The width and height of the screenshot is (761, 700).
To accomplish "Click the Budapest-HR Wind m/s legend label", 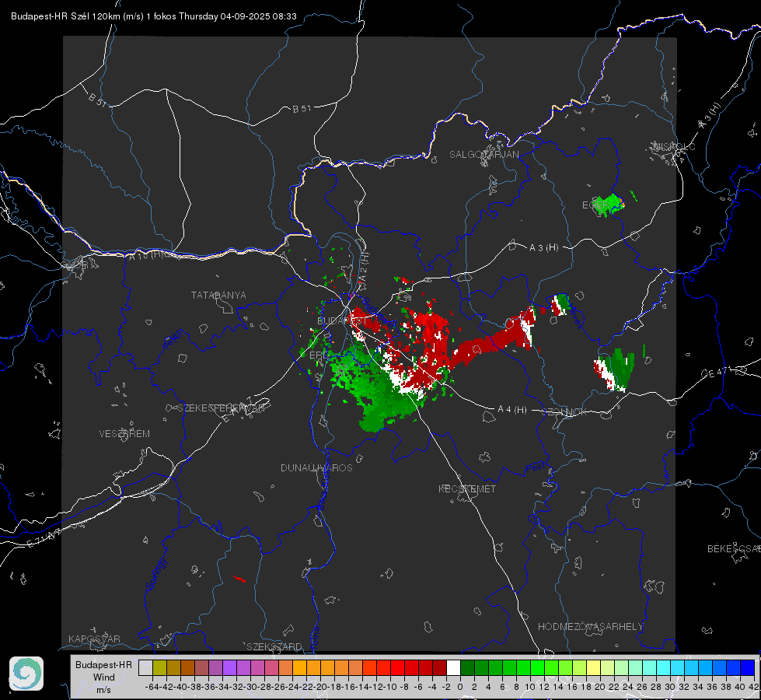I will [104, 677].
